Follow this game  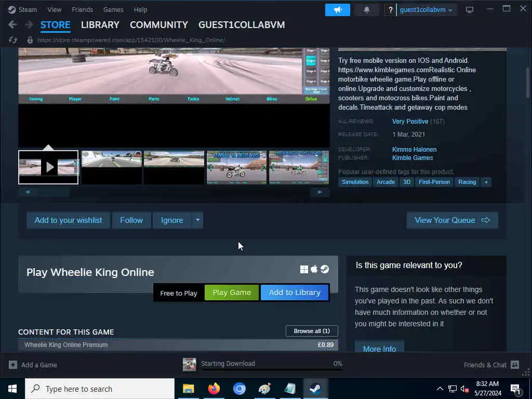click(131, 220)
